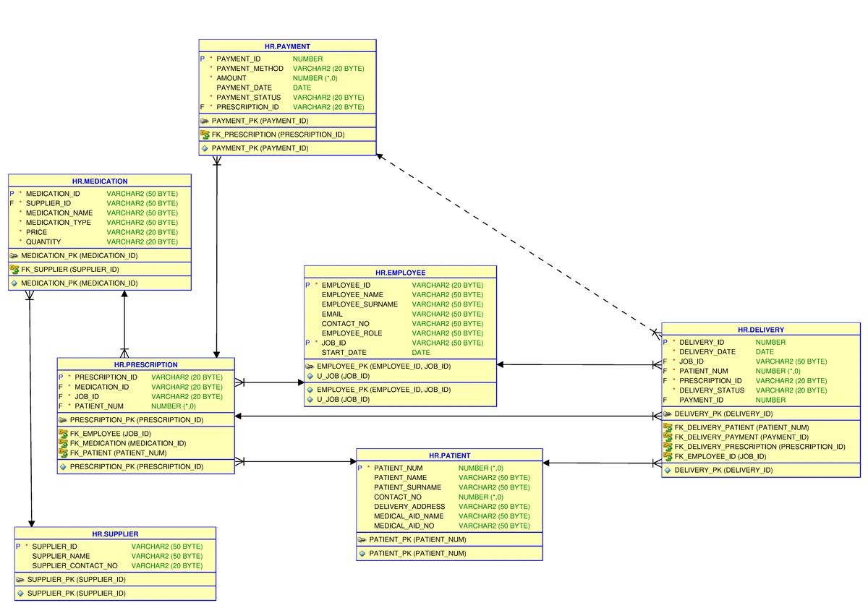This screenshot has width=868, height=608.
Task: Select the SUPPLIER_CONTACT_NO column name
Action: point(75,565)
